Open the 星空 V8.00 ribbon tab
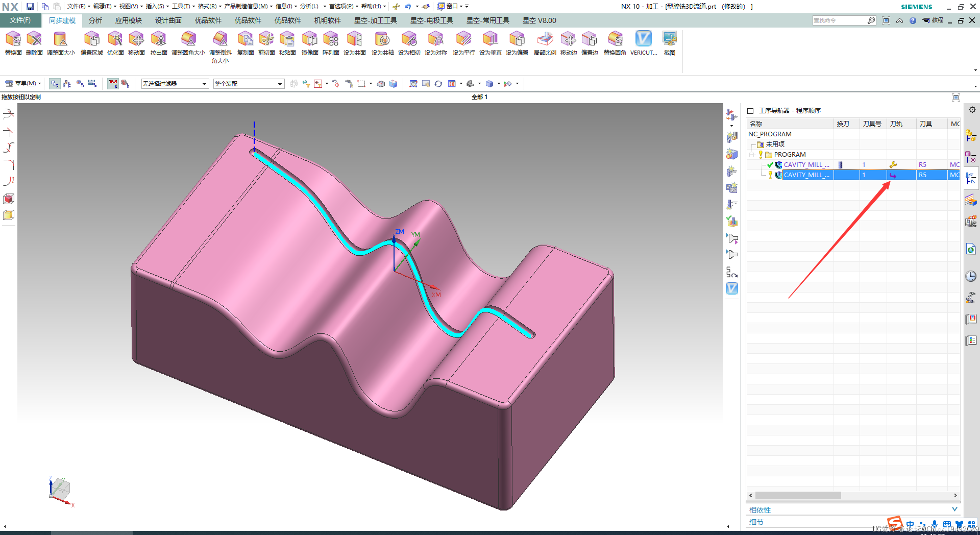Screen dimensions: 980x535 [x=540, y=20]
